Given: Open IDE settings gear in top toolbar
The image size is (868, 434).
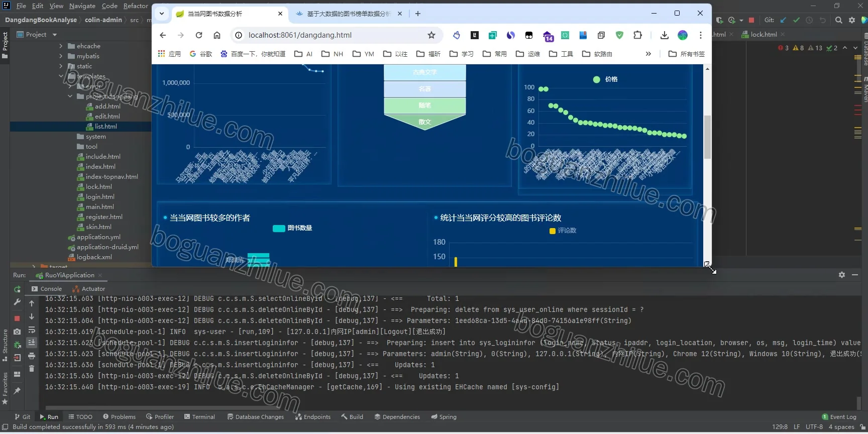Looking at the screenshot, I should (852, 20).
